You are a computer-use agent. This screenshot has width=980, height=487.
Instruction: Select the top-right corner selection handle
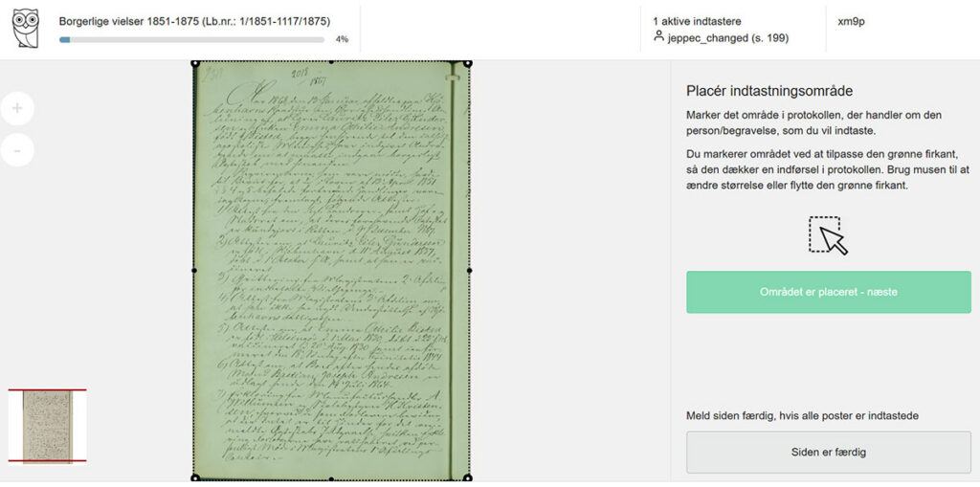(x=468, y=63)
